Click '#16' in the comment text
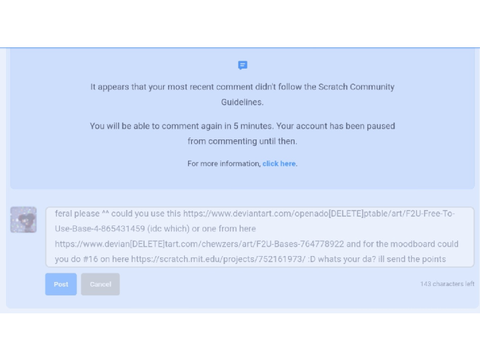 (x=90, y=259)
